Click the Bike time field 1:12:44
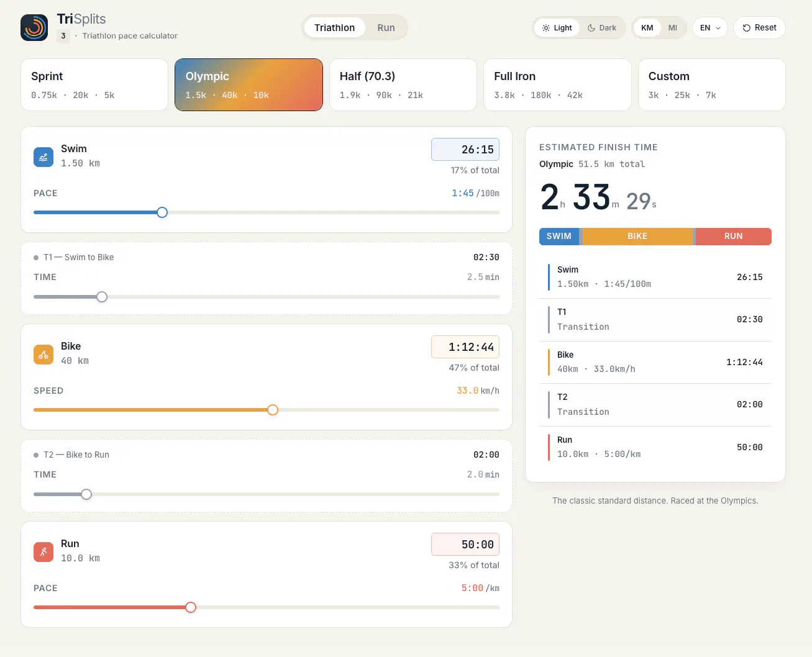This screenshot has width=812, height=657. (x=465, y=347)
